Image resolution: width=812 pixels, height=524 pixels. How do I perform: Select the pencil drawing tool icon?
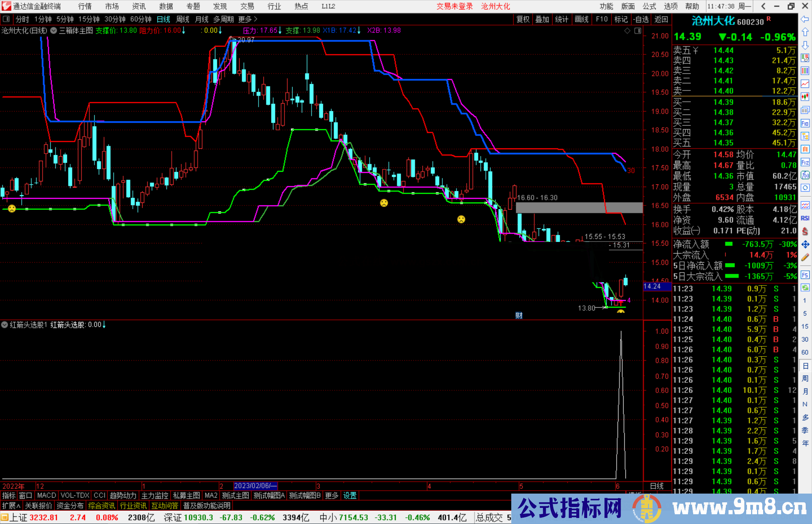[x=805, y=257]
